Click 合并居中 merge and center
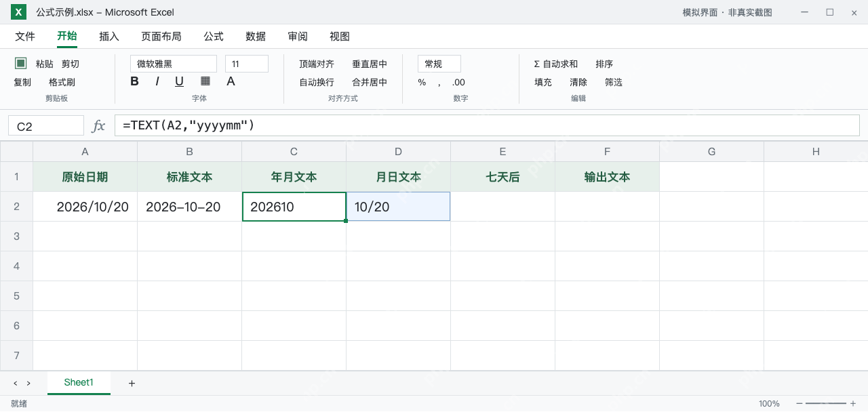 pyautogui.click(x=370, y=82)
